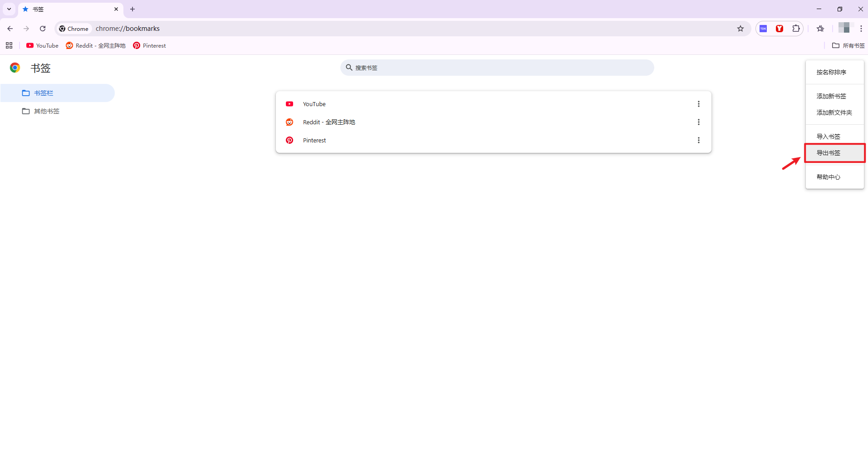Open more actions for Pinterest bookmark
Image resolution: width=868 pixels, height=469 pixels.
[x=699, y=140]
